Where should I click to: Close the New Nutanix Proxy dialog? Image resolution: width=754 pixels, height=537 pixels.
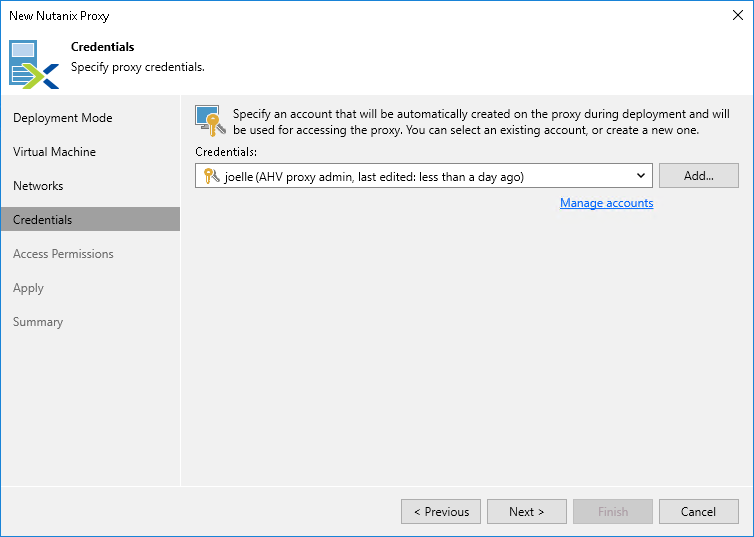point(738,15)
